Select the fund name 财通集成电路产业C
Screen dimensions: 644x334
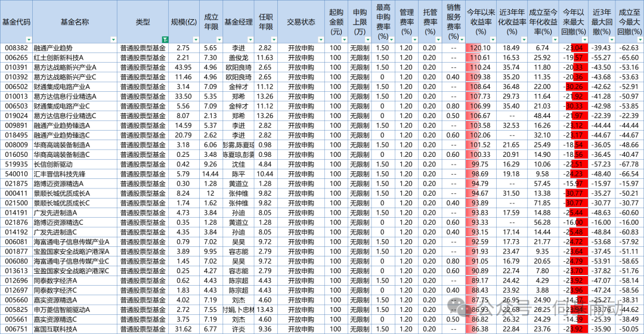(x=61, y=106)
